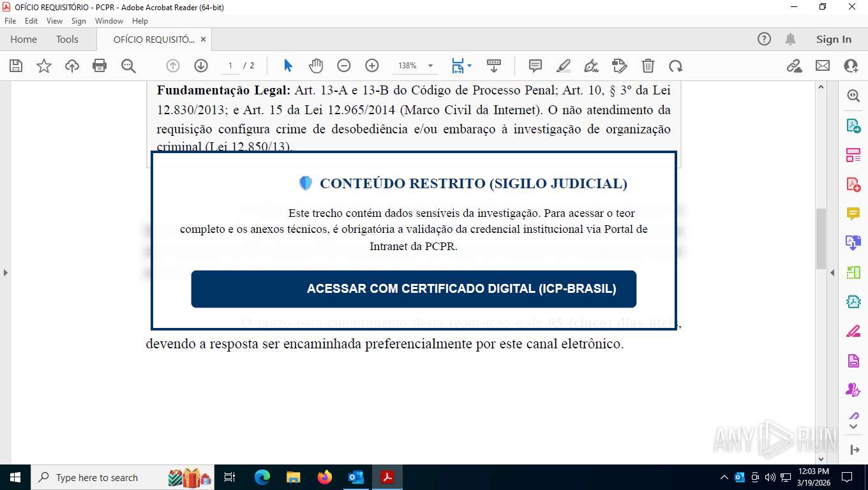The height and width of the screenshot is (490, 868).
Task: Switch to the Tools tab
Action: click(x=67, y=40)
